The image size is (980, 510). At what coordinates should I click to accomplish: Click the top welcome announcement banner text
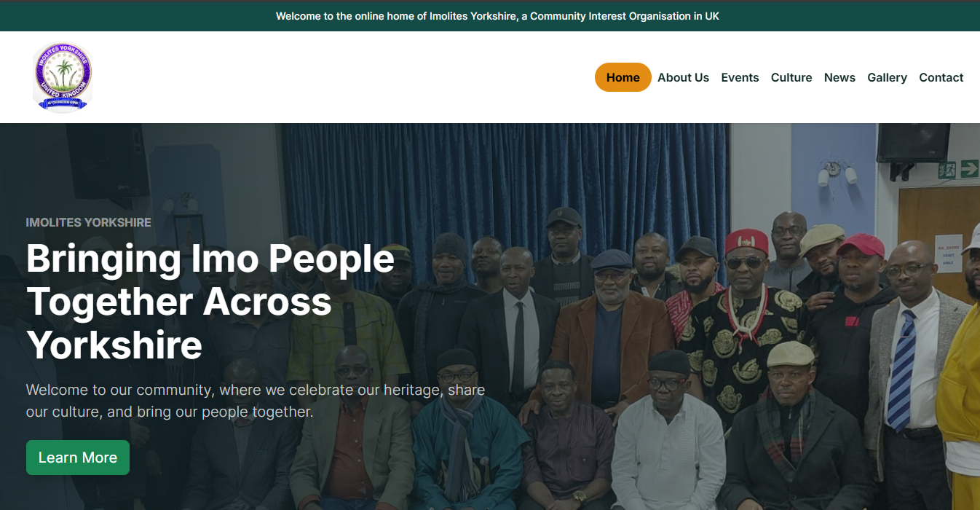coord(497,16)
